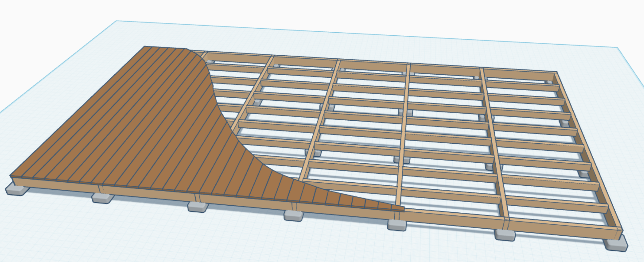Click the workplane's far right corner
Viewport: 644px width, 262px height.
tap(617, 48)
